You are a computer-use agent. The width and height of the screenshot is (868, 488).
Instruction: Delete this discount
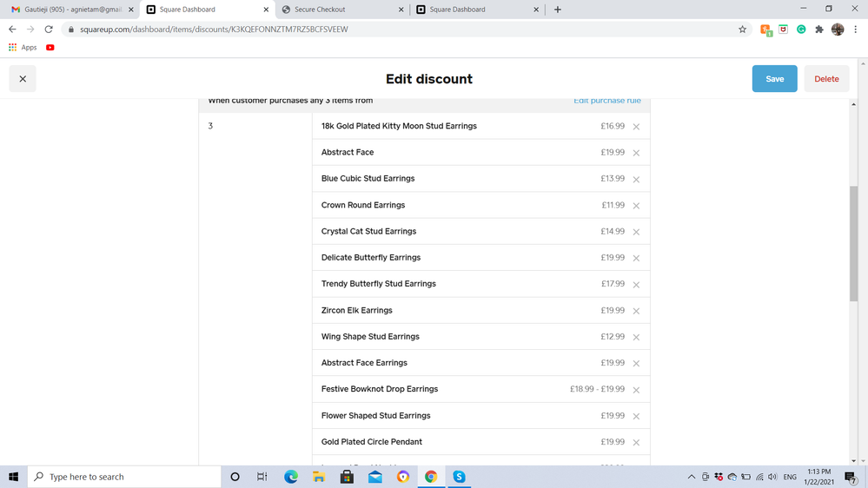point(826,79)
